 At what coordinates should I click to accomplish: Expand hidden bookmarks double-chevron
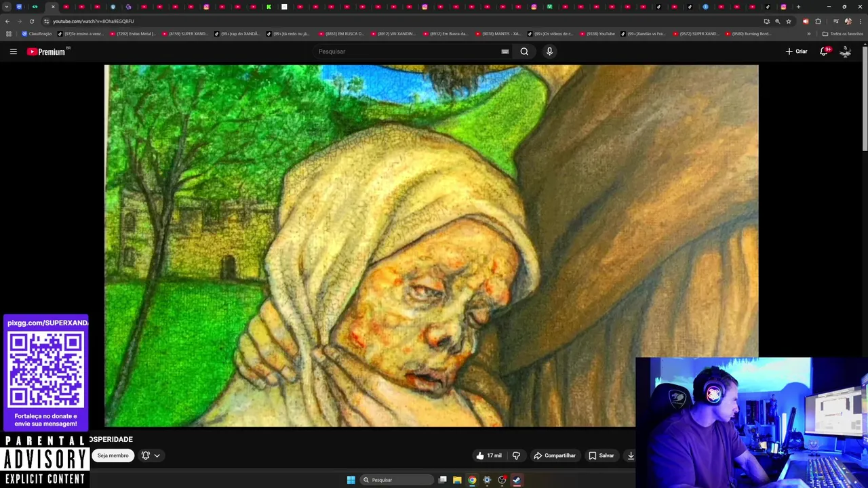pyautogui.click(x=808, y=34)
